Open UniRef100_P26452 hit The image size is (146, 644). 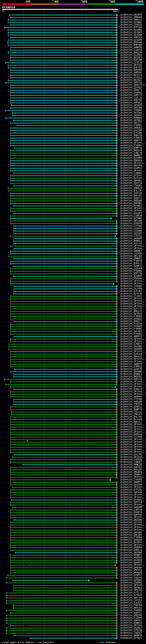pyautogui.click(x=131, y=334)
